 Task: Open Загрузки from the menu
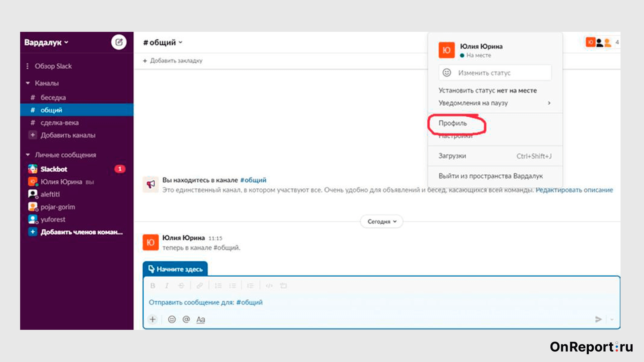(495, 156)
